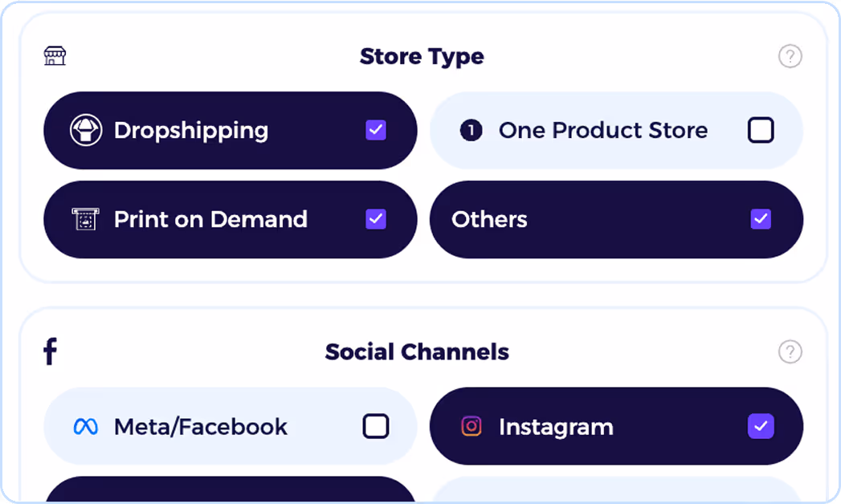Uncheck the Instagram checkbox
This screenshot has height=504, width=841.
coord(761,426)
